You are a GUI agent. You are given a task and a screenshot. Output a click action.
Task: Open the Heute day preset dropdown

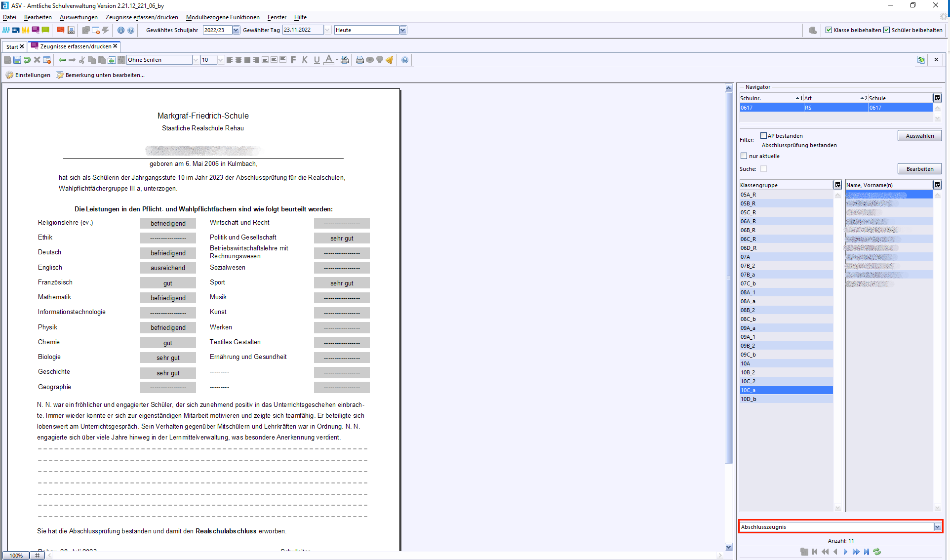(403, 30)
